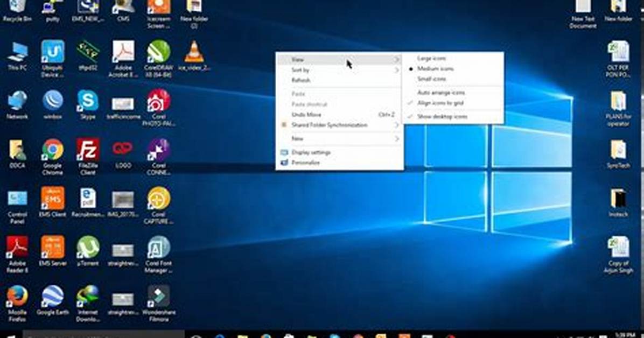Select the New Text Document icon
This screenshot has height=338, width=644.
583,15
